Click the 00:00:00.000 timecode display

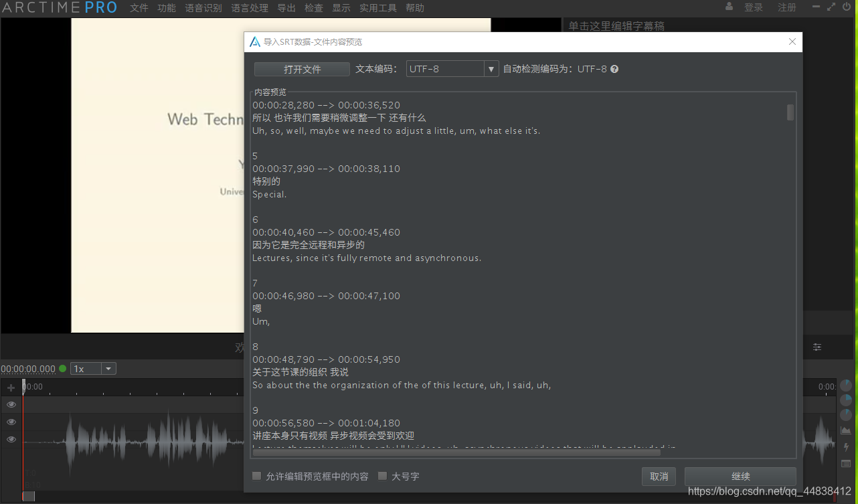(28, 369)
